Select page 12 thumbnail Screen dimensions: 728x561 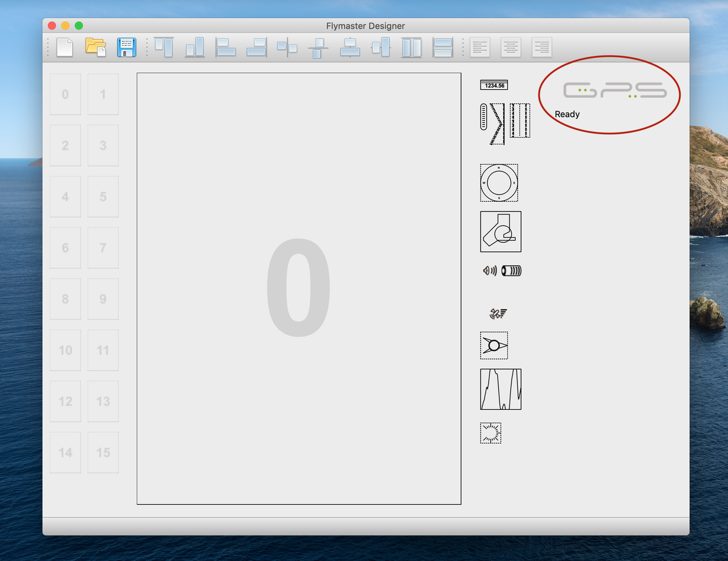click(65, 401)
